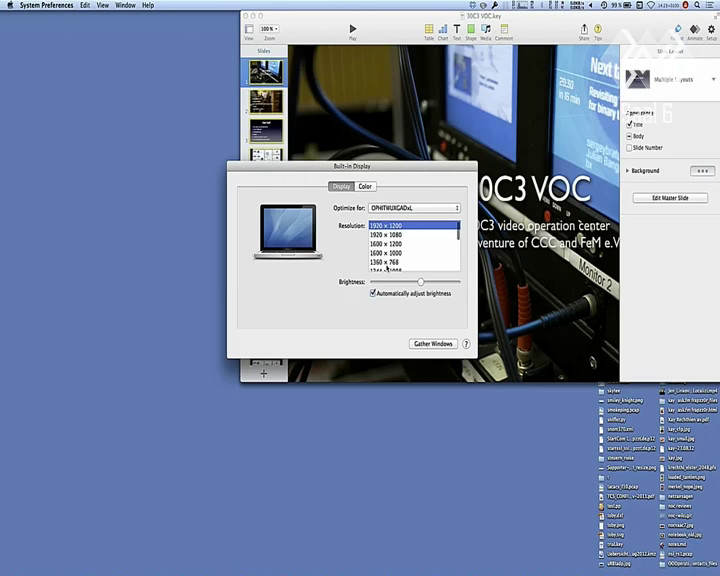Switch to the Color tab
Image resolution: width=720 pixels, height=576 pixels.
pyautogui.click(x=365, y=186)
